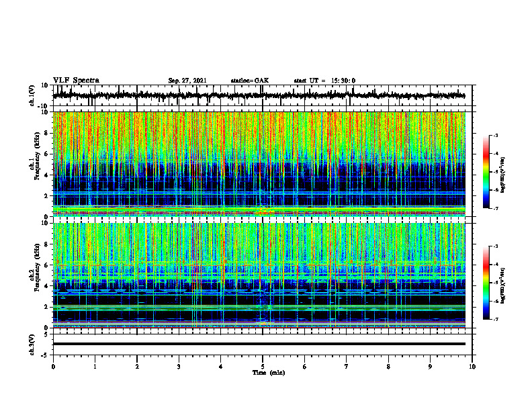Click the "6" kHz tick on ch.1 frequency axis
Image resolution: width=532 pixels, height=411 pixels.
[x=46, y=154]
